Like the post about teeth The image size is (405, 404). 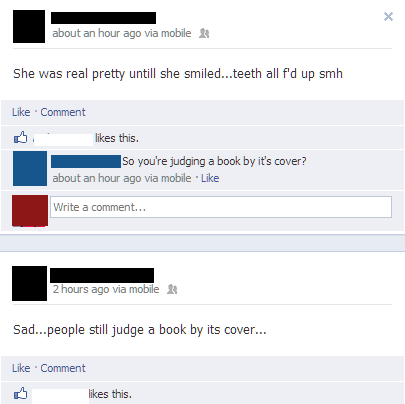(21, 112)
